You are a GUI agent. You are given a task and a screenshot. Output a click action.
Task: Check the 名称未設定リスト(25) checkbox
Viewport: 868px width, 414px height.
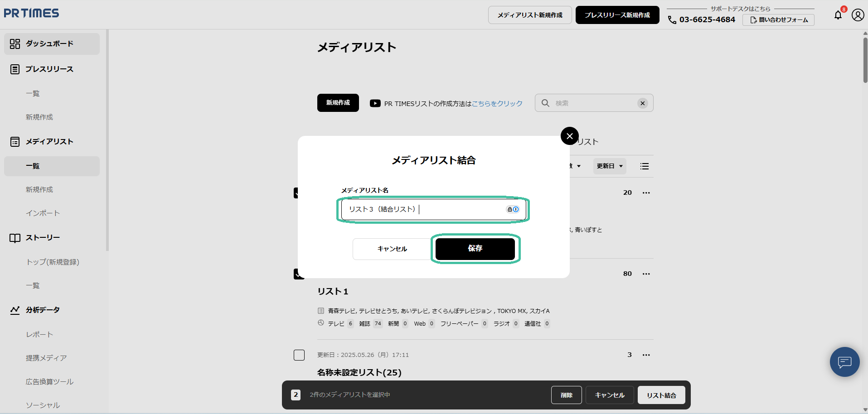coord(299,355)
